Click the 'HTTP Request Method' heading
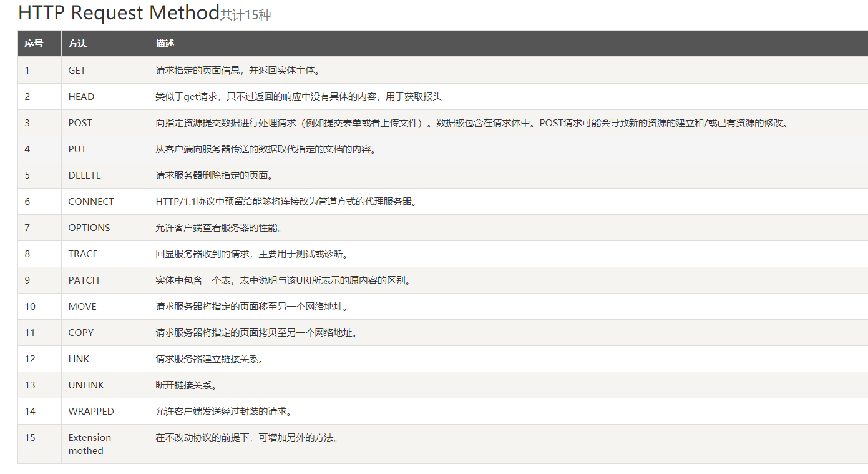 [119, 12]
